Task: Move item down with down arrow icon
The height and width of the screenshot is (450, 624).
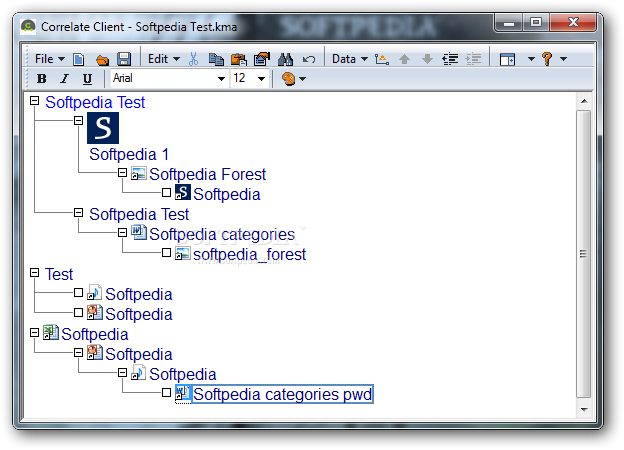Action: 427,59
